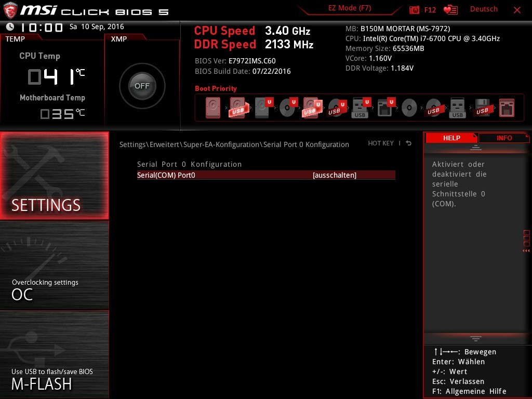Click the Esc: Verlassen hint
Viewport: 532px width, 399px height.
tap(458, 381)
